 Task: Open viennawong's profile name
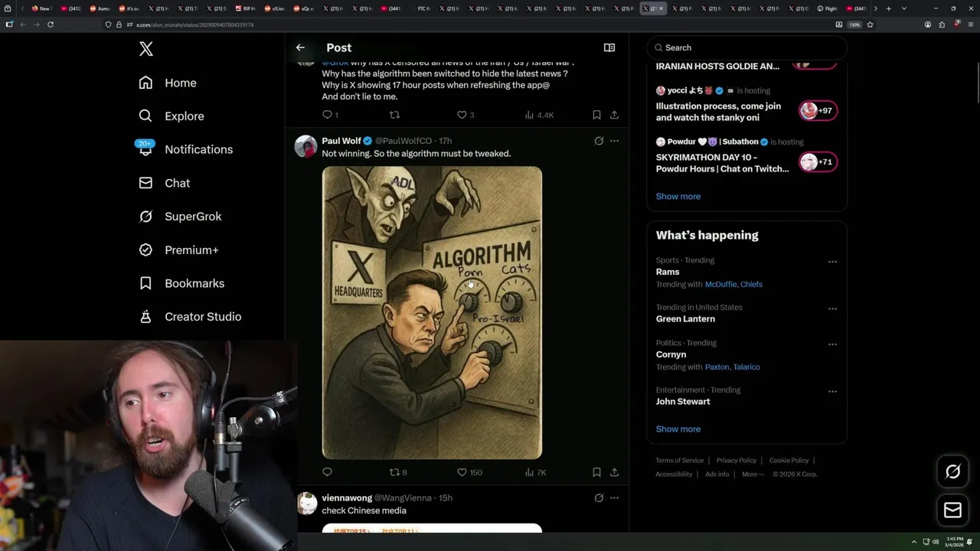(347, 498)
